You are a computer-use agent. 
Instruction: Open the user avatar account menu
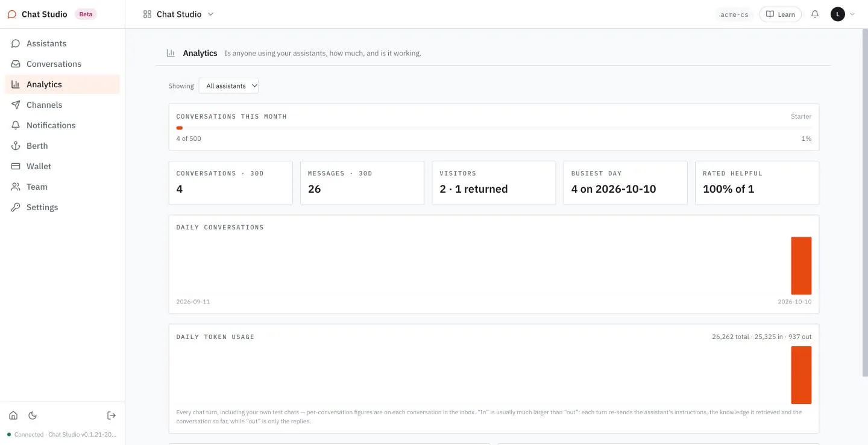click(843, 14)
